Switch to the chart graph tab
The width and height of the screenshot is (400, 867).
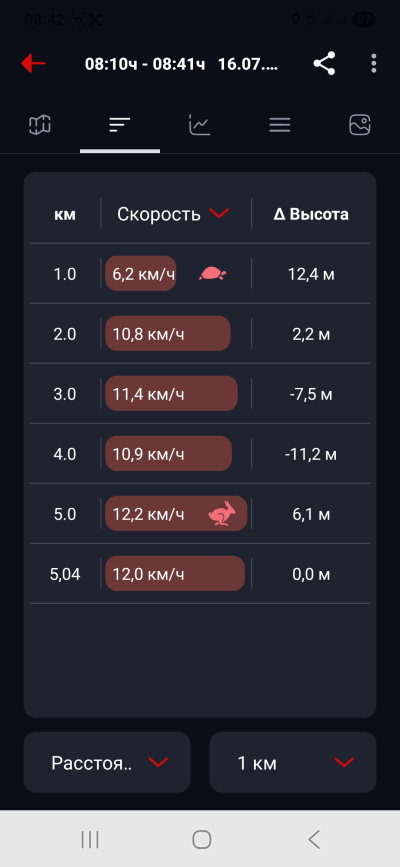pyautogui.click(x=200, y=125)
